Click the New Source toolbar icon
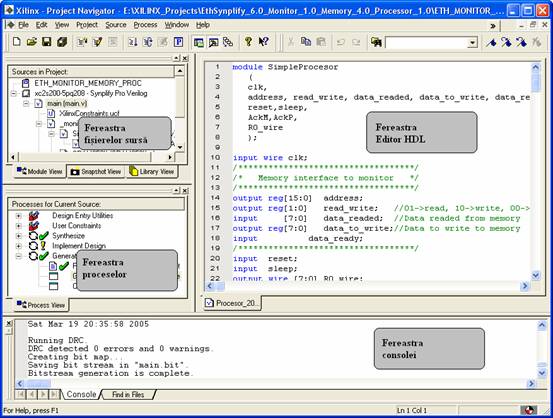Image resolution: width=553 pixels, height=418 pixels. [x=82, y=42]
